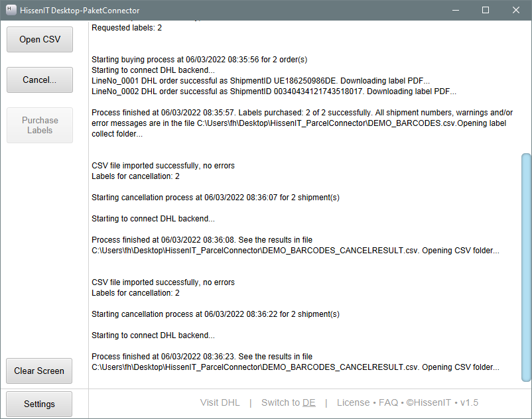The height and width of the screenshot is (419, 532).
Task: Switch language via Switch to DE
Action: 289,402
